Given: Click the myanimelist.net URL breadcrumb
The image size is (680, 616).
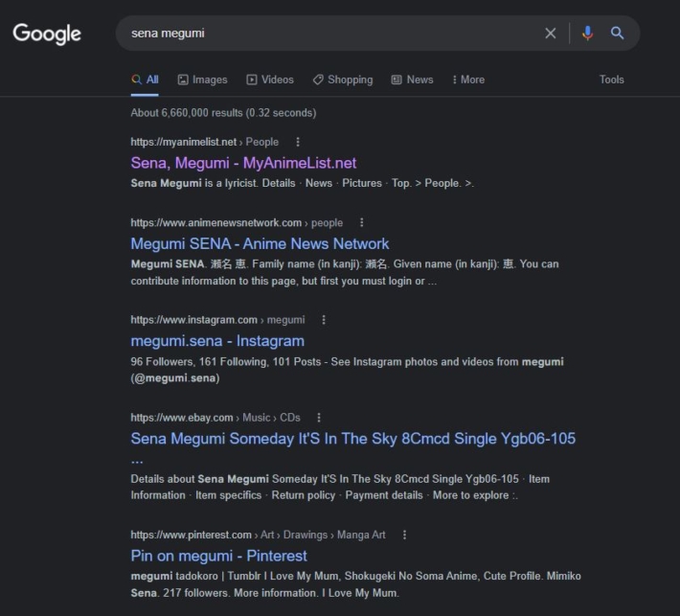Looking at the screenshot, I should pyautogui.click(x=205, y=142).
